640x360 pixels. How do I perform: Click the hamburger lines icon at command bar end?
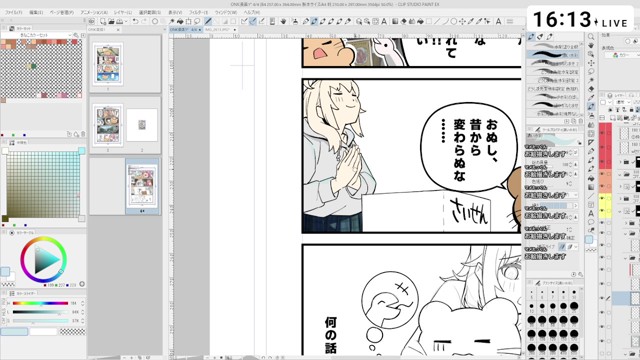[x=510, y=21]
